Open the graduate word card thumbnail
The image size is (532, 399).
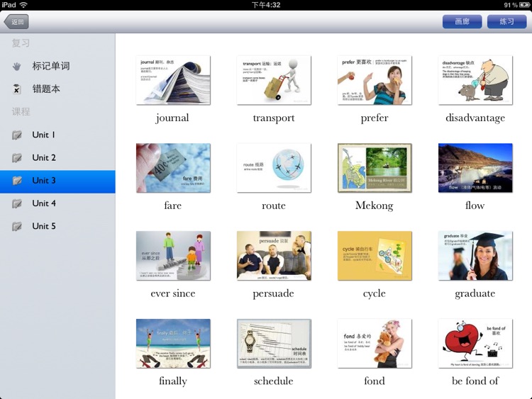tap(475, 256)
